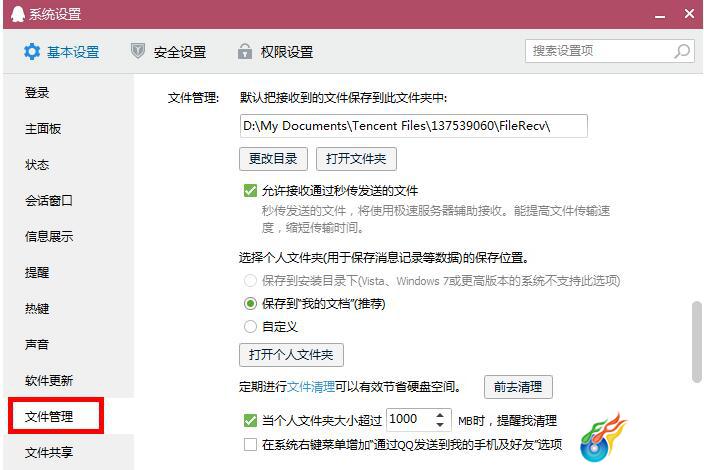Uncheck 允许接收通过秒传发送的文件
Viewport: 704px width, 470px height.
pyautogui.click(x=250, y=190)
